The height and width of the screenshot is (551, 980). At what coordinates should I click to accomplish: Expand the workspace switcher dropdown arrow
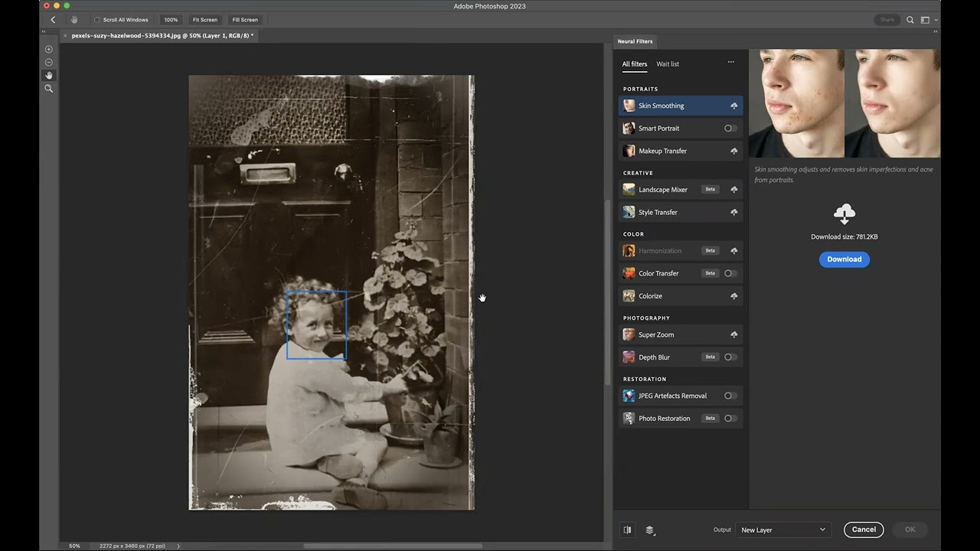coord(936,21)
